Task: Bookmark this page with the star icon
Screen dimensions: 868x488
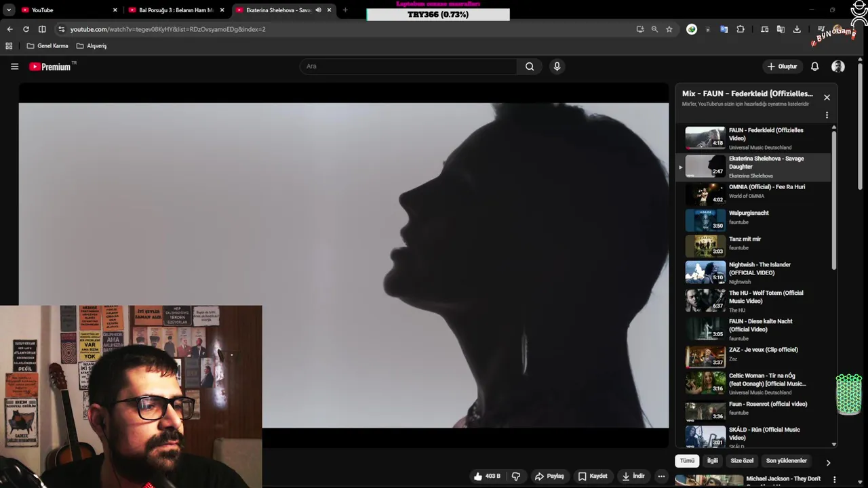Action: point(669,29)
